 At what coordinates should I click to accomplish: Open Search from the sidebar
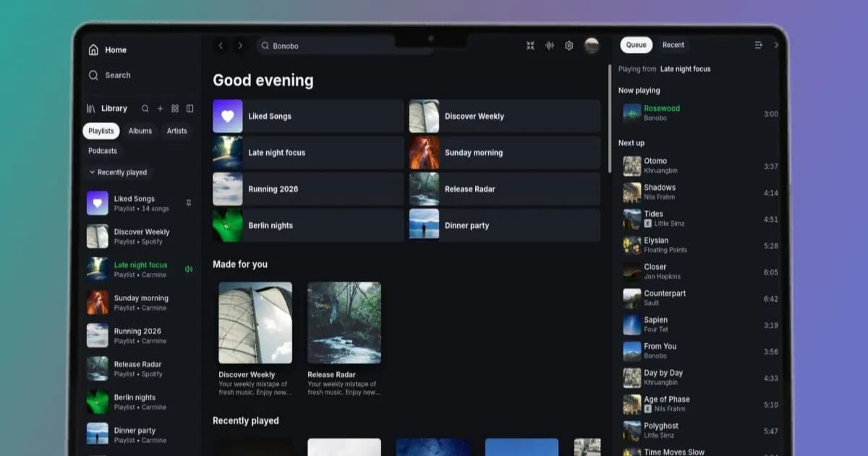pos(109,75)
